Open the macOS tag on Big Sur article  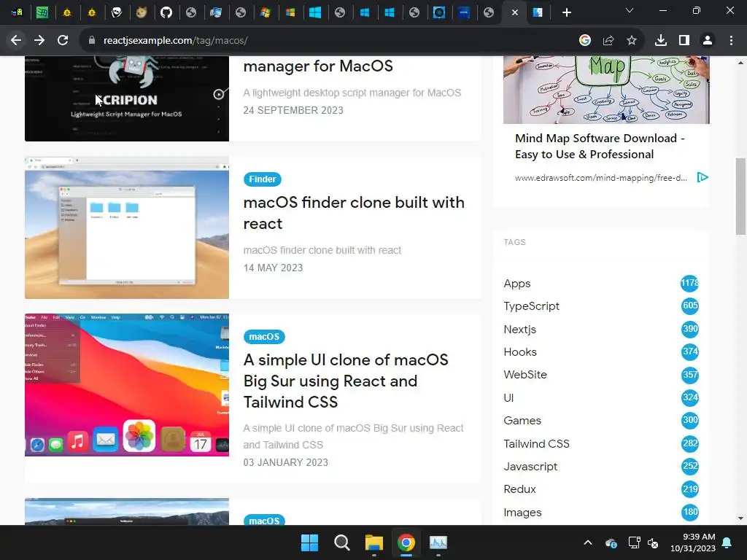[264, 337]
